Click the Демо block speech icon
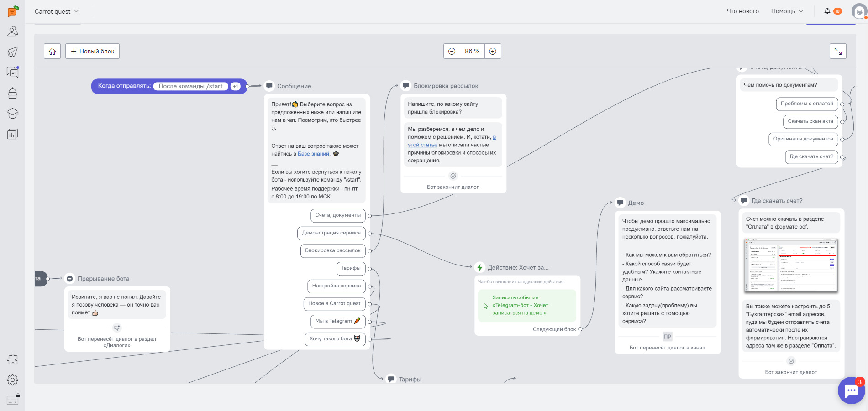Image resolution: width=868 pixels, height=411 pixels. [x=620, y=203]
